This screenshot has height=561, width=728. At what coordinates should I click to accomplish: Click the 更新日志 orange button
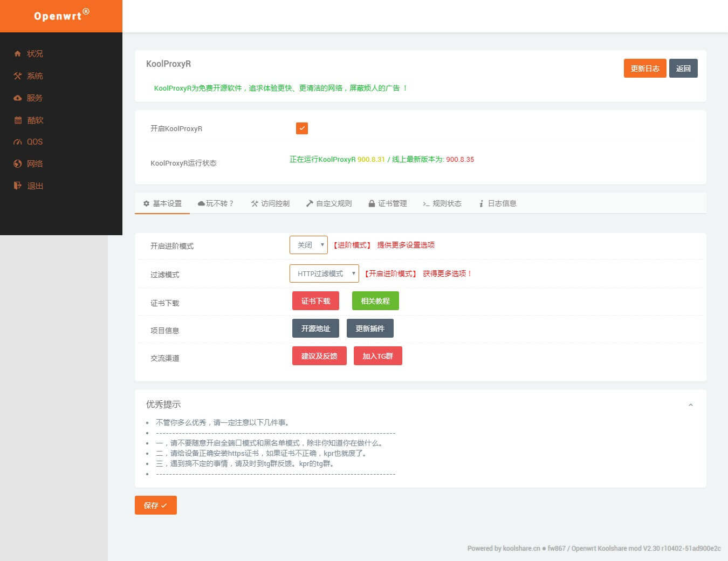coord(645,69)
